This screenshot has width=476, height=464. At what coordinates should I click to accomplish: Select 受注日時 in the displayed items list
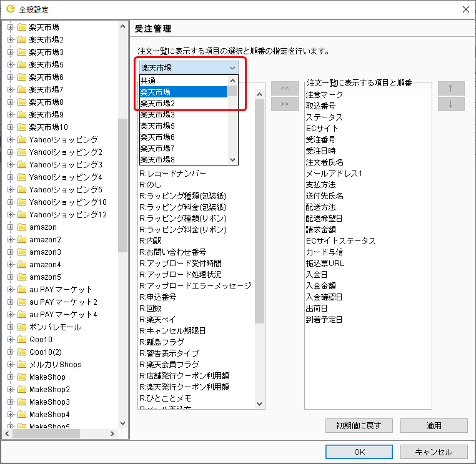pos(320,151)
